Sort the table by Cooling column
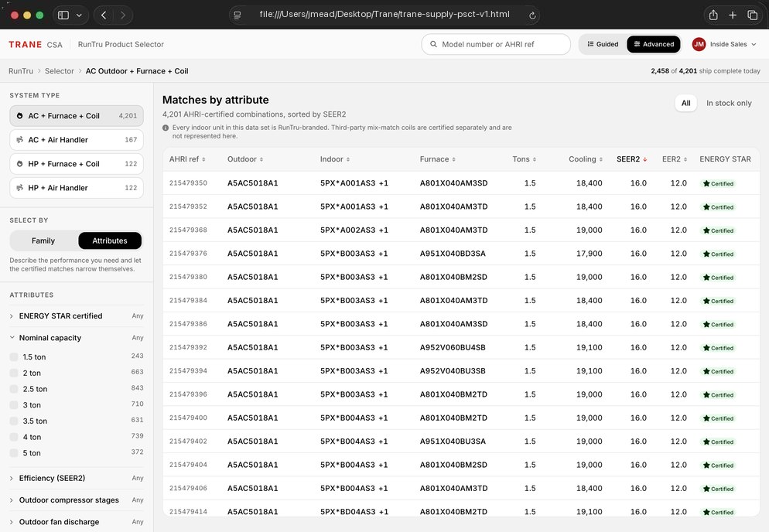 pos(586,159)
